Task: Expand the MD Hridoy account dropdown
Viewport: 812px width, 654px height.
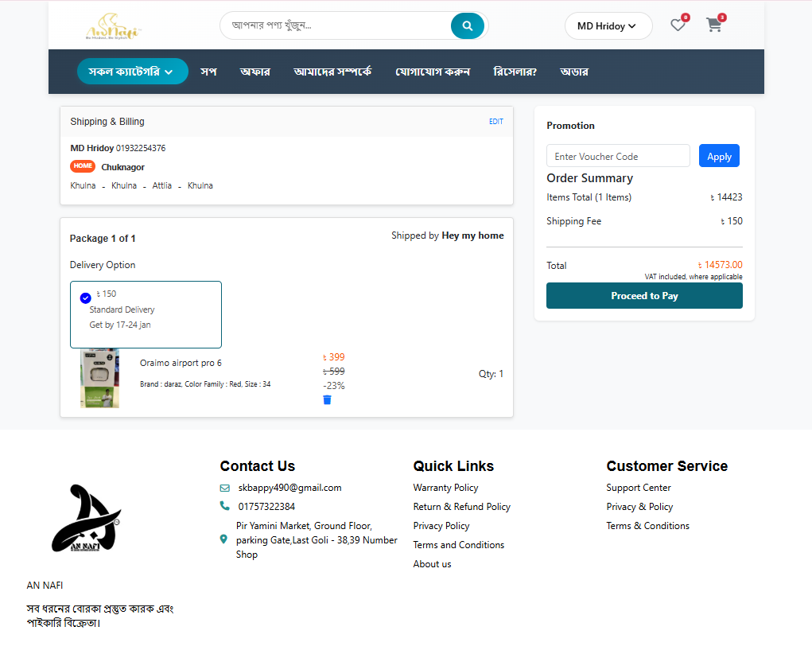Action: (608, 26)
